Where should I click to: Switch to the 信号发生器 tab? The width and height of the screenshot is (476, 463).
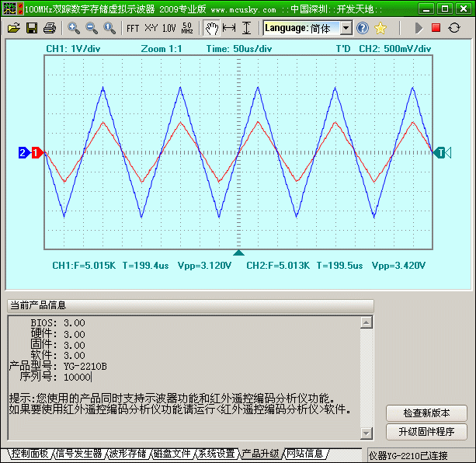click(x=79, y=454)
